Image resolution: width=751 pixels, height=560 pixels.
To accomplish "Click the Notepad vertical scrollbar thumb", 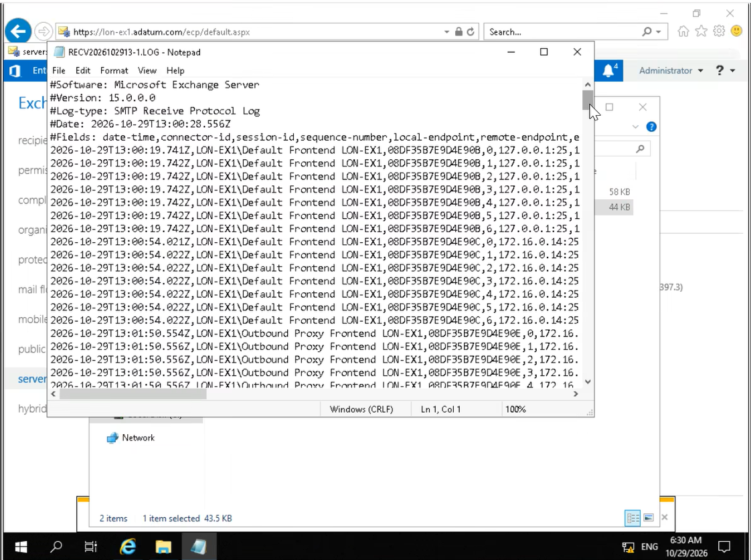I will [x=588, y=100].
